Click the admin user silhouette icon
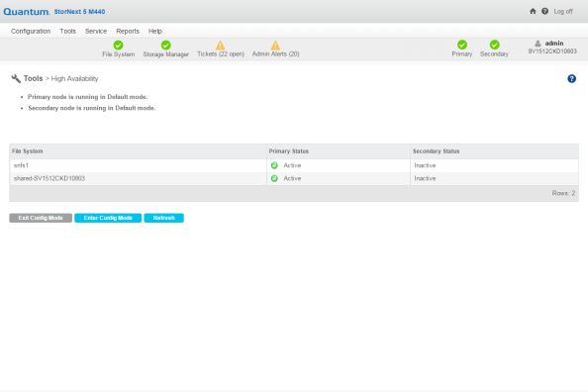The width and height of the screenshot is (588, 392). tap(538, 44)
